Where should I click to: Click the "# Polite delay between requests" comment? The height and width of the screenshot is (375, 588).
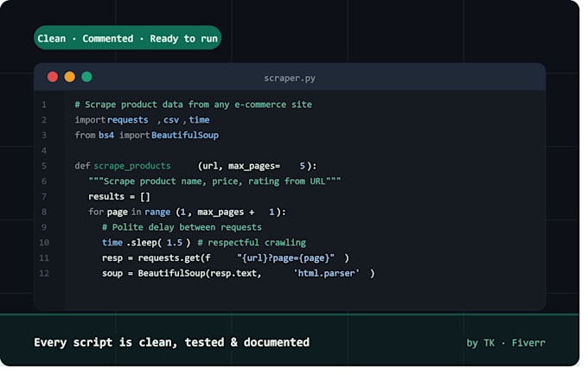coord(182,228)
